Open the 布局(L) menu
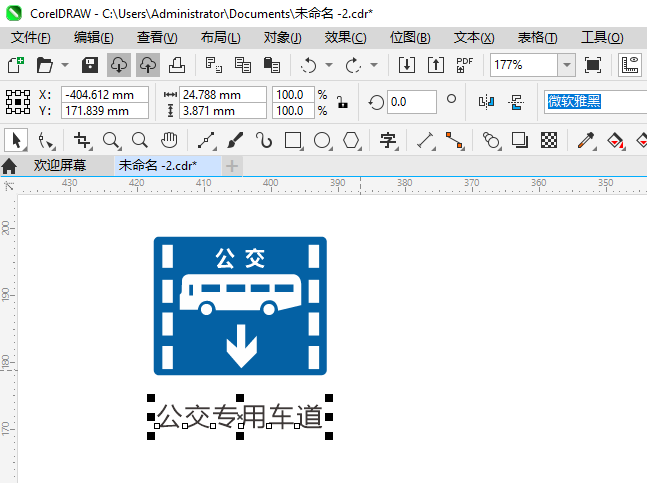Viewport: 647px width, 483px height. (220, 38)
